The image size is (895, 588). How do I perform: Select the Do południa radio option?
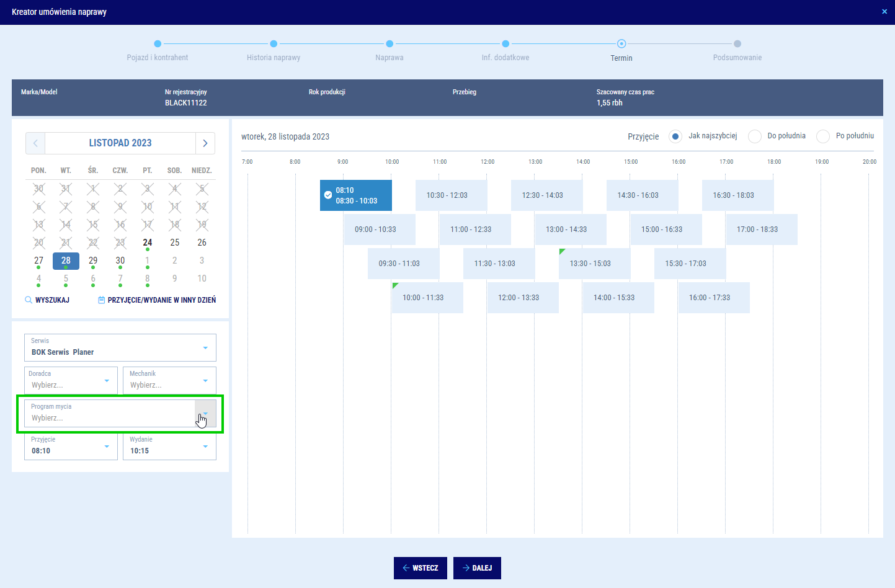point(755,136)
